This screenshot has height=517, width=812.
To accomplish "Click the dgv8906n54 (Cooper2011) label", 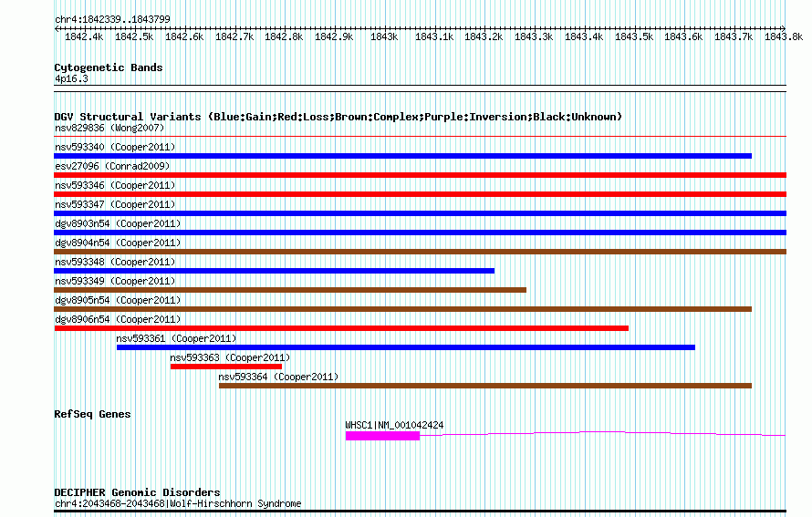I will click(x=118, y=320).
